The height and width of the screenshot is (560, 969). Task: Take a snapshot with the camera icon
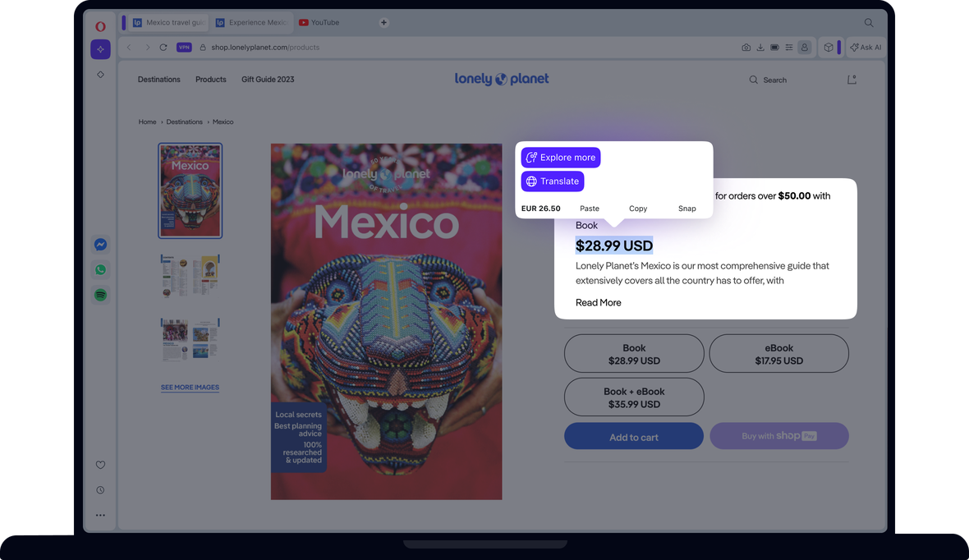coord(746,48)
